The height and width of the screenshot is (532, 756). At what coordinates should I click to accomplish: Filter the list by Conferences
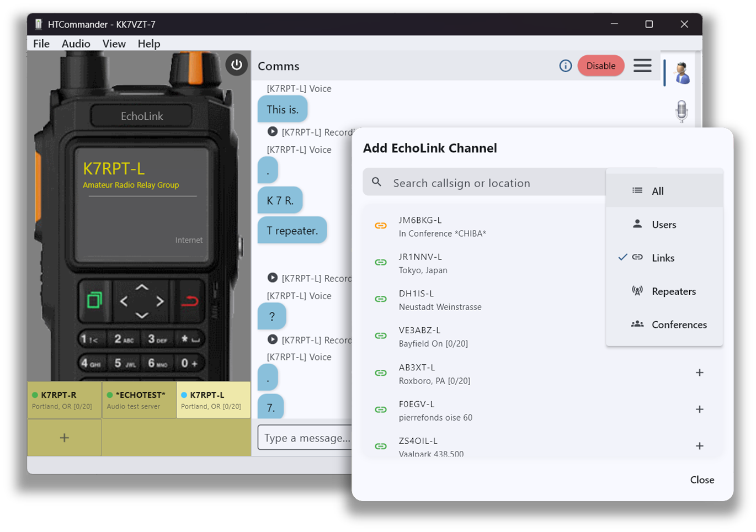point(664,324)
